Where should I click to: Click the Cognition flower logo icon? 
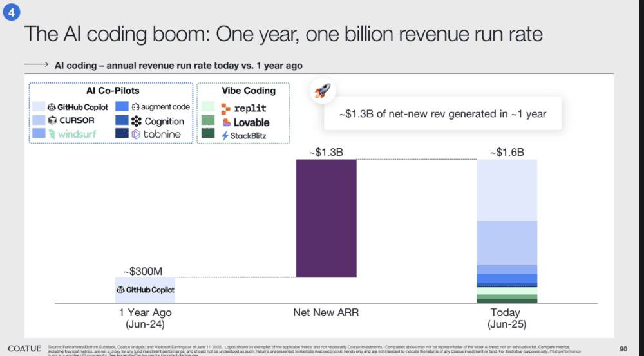pos(137,121)
